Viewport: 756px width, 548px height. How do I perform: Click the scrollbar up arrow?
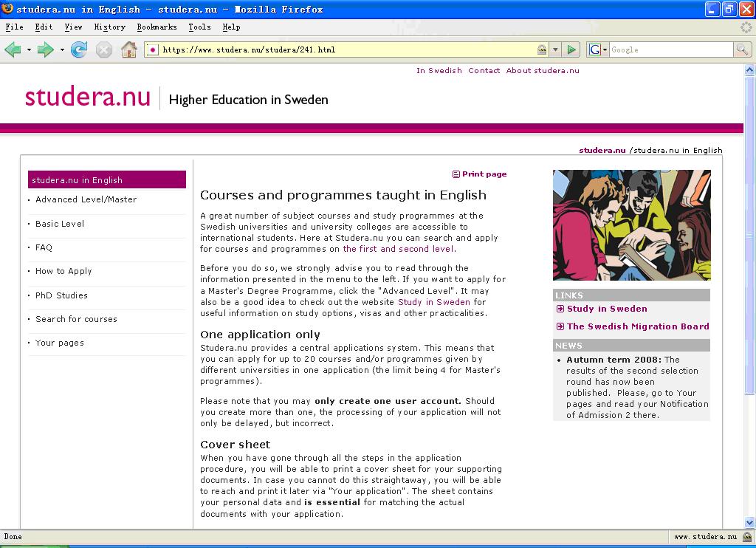(x=749, y=70)
